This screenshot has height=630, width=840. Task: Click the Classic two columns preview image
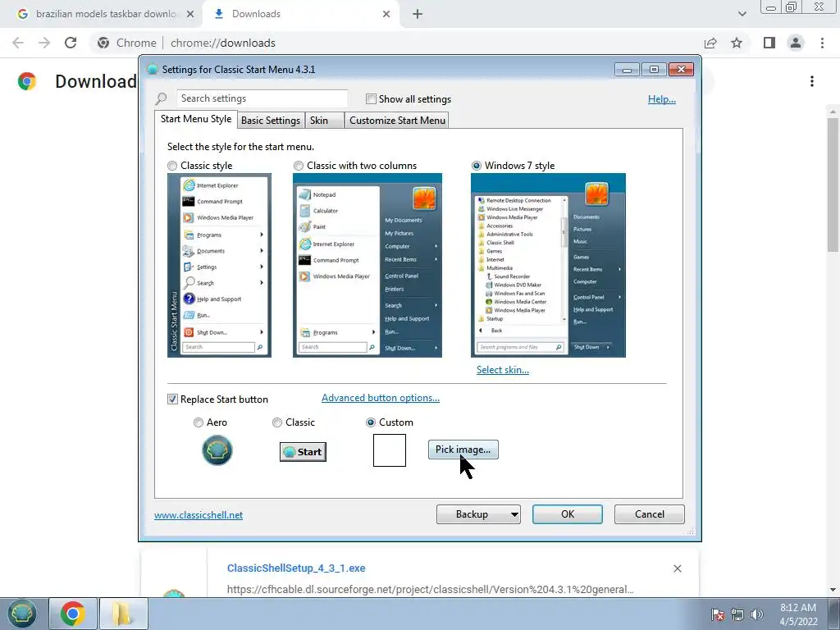(x=367, y=265)
